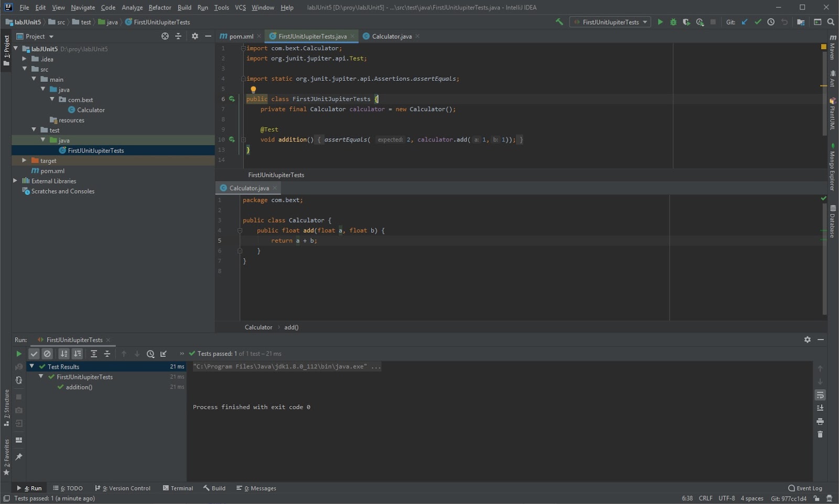Commit changes via the green Git checkmark
Viewport: 839px width, 504px height.
pyautogui.click(x=758, y=22)
